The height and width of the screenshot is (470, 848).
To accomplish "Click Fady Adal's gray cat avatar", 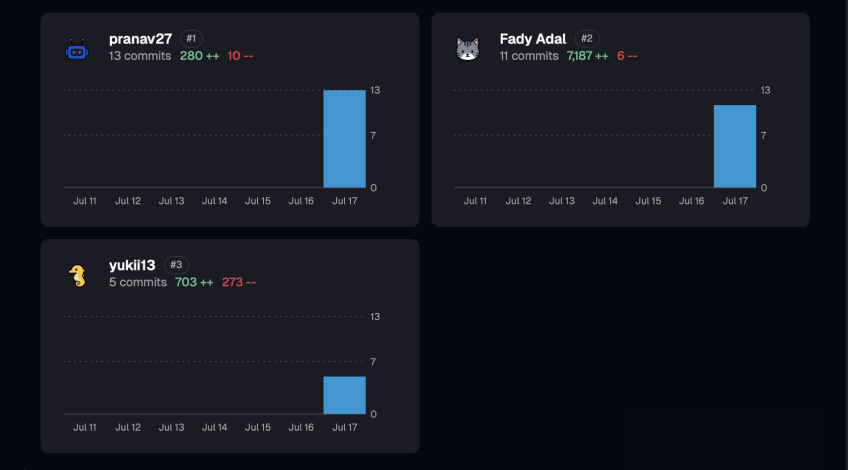I will pos(467,49).
